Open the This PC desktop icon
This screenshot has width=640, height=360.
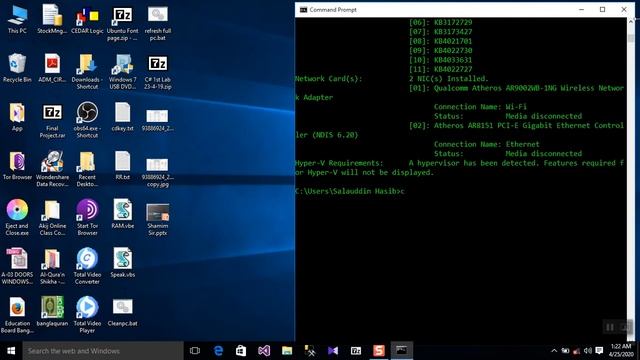tap(17, 20)
